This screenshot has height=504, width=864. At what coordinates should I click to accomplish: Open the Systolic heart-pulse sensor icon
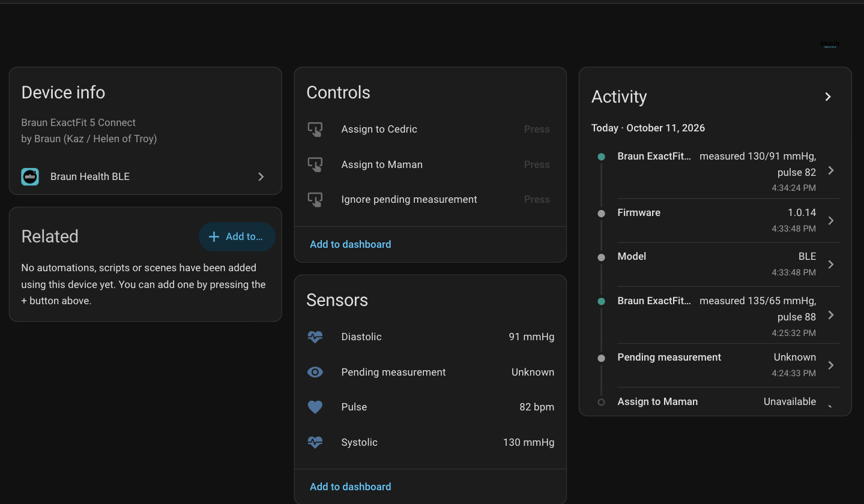pyautogui.click(x=315, y=442)
